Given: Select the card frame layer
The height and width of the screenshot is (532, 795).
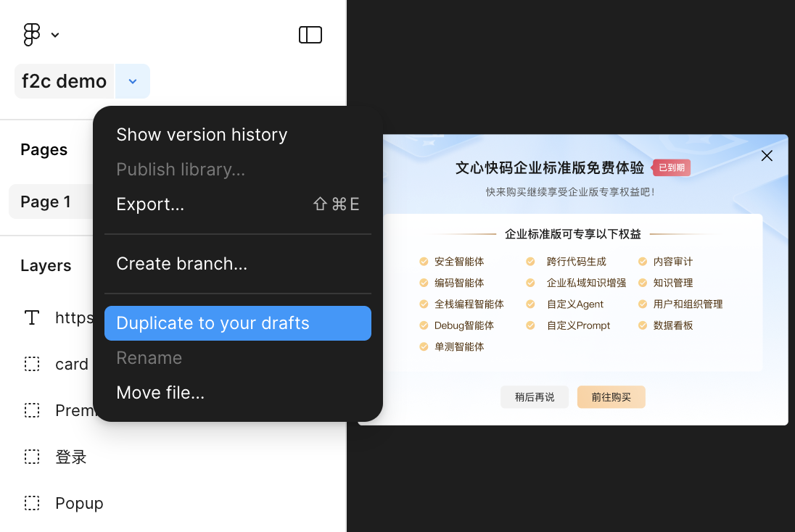Looking at the screenshot, I should (72, 364).
